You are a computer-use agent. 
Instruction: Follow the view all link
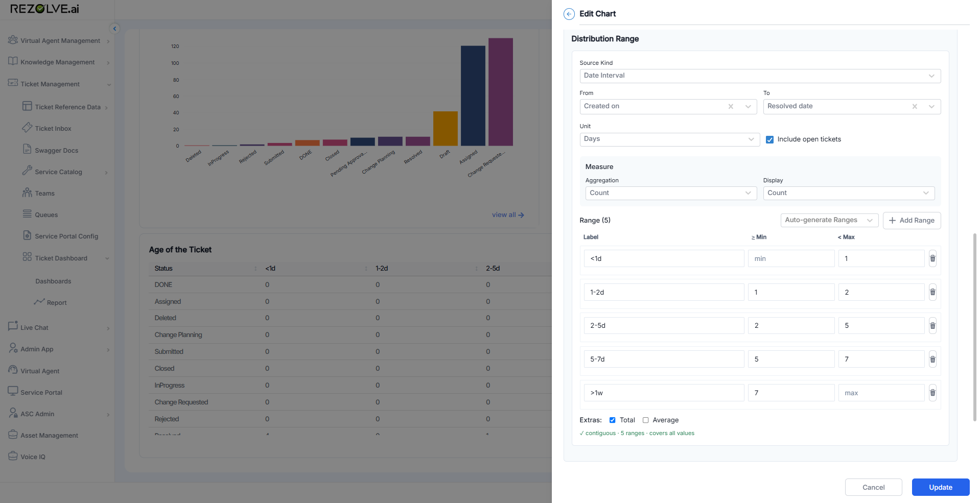click(508, 215)
